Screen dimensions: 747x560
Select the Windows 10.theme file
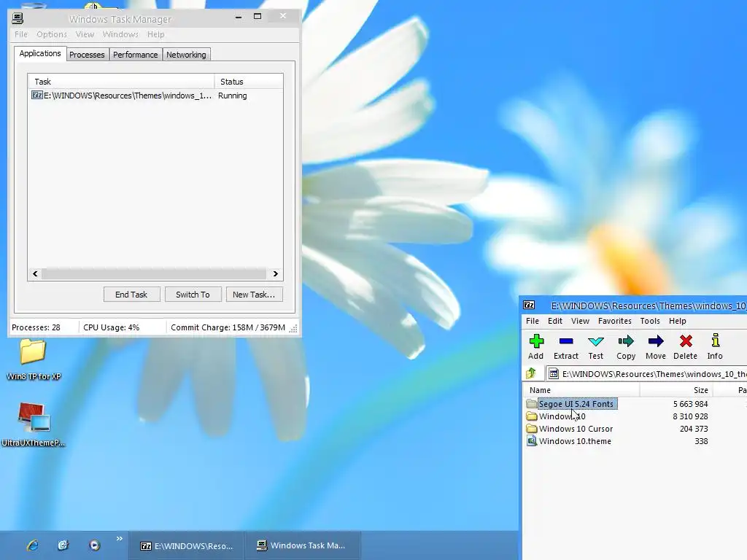[569, 441]
